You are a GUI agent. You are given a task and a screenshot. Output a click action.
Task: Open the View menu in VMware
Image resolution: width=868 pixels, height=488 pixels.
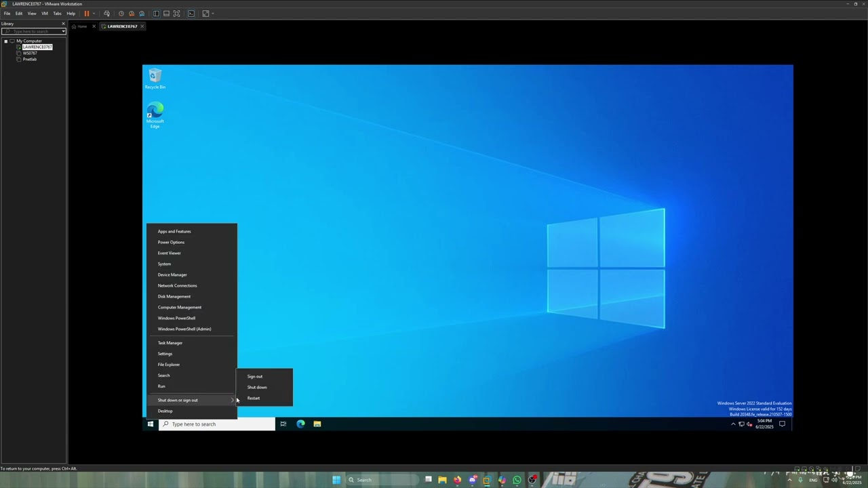32,14
